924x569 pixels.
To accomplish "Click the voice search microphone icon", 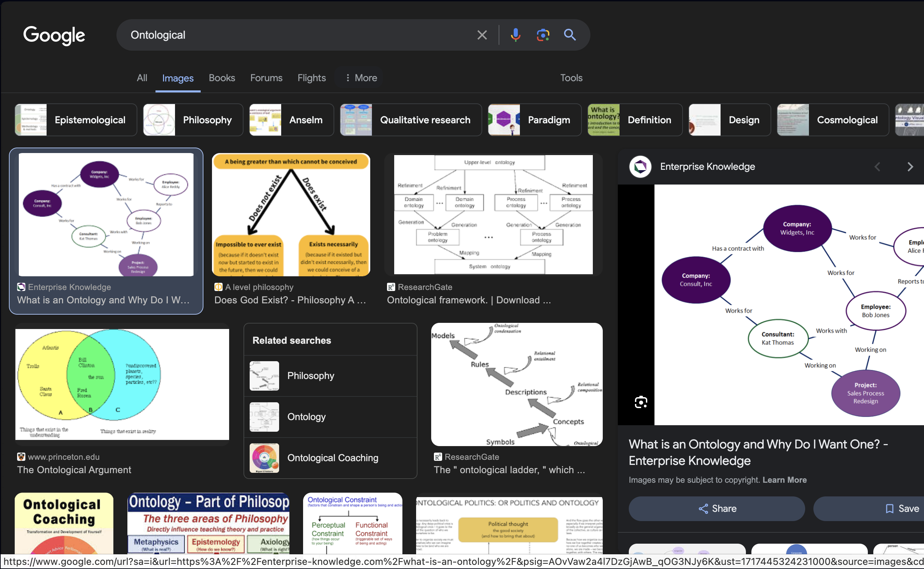I will click(x=515, y=35).
